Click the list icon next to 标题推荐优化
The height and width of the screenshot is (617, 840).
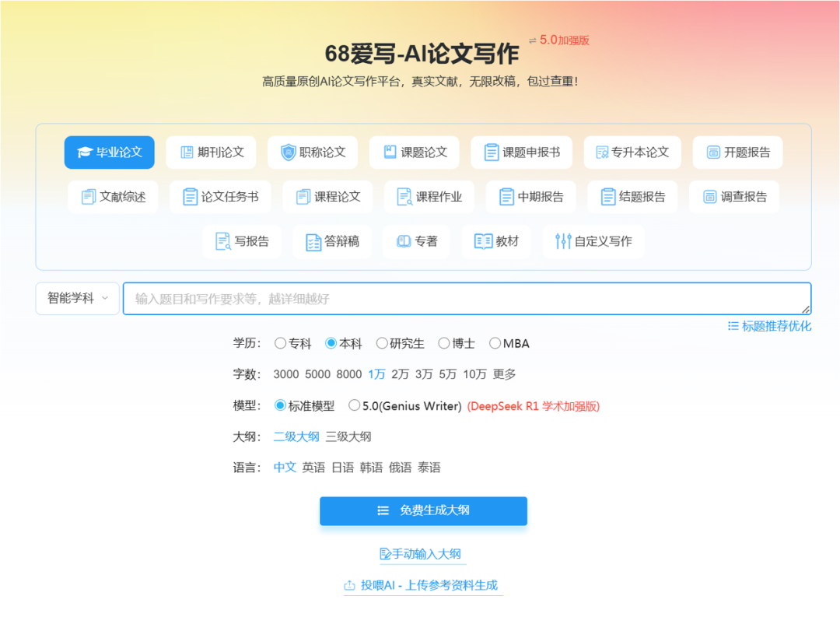pos(733,326)
